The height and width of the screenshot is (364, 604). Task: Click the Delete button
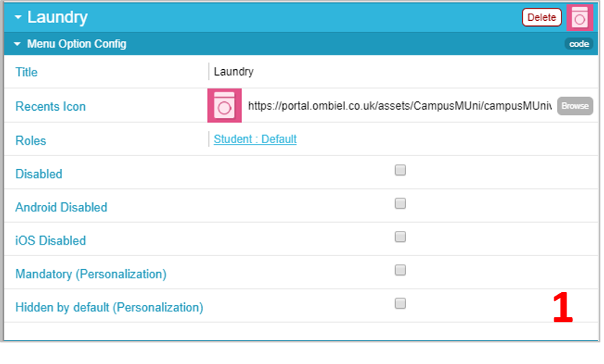pyautogui.click(x=541, y=17)
